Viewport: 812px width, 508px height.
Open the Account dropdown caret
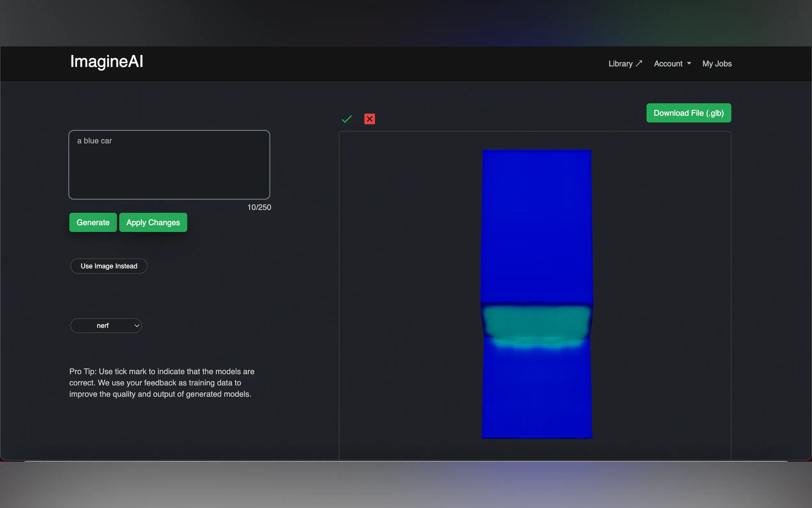[689, 63]
